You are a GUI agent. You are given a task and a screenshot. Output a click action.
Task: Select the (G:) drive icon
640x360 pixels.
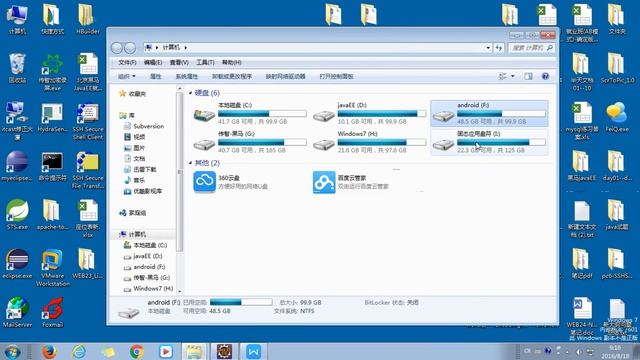[x=204, y=144]
